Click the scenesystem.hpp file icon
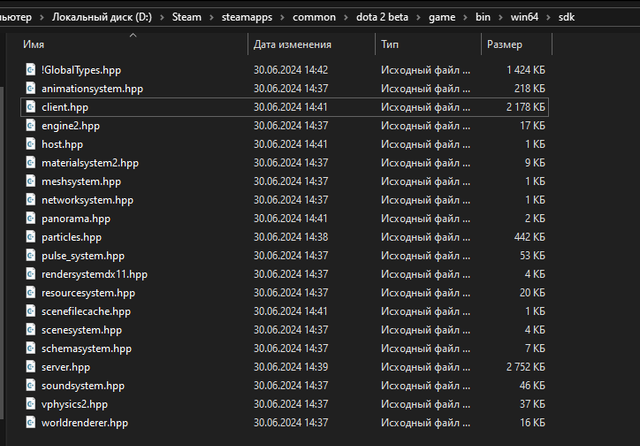The image size is (640, 446). [31, 330]
